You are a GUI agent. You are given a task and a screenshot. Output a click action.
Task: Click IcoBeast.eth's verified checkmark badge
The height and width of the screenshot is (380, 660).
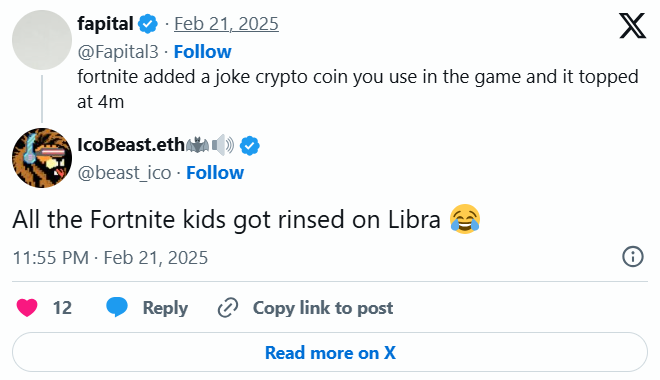[x=250, y=146]
